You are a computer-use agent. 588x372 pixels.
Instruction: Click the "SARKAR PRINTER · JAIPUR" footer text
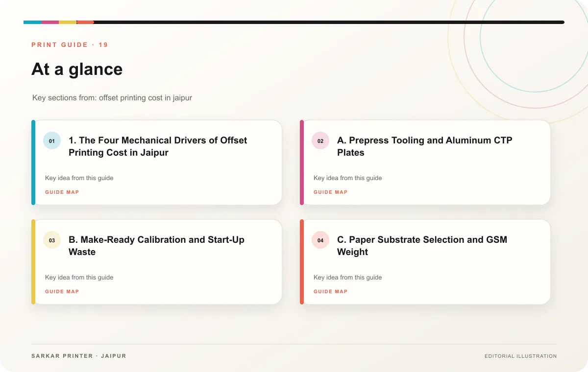click(79, 356)
